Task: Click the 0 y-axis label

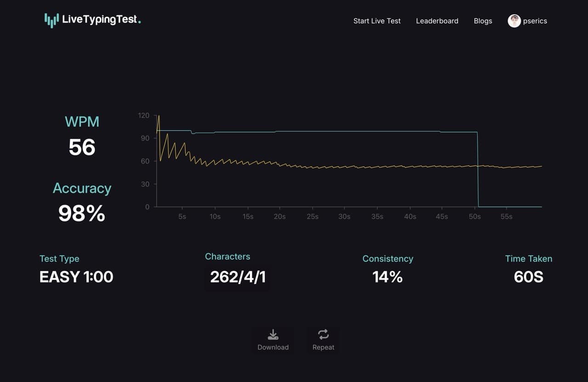Action: coord(147,207)
